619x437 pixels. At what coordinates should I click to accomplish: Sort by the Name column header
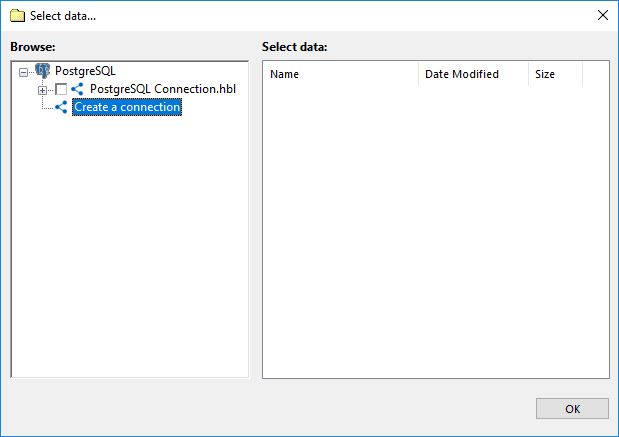coord(340,74)
